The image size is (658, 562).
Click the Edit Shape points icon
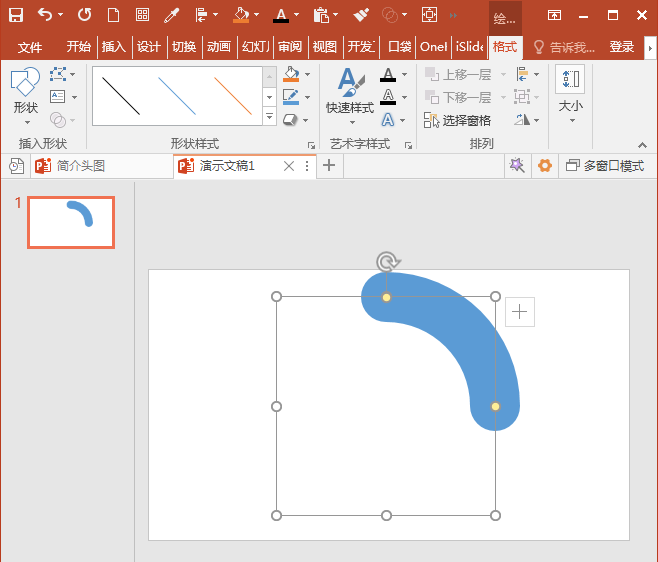(x=58, y=74)
